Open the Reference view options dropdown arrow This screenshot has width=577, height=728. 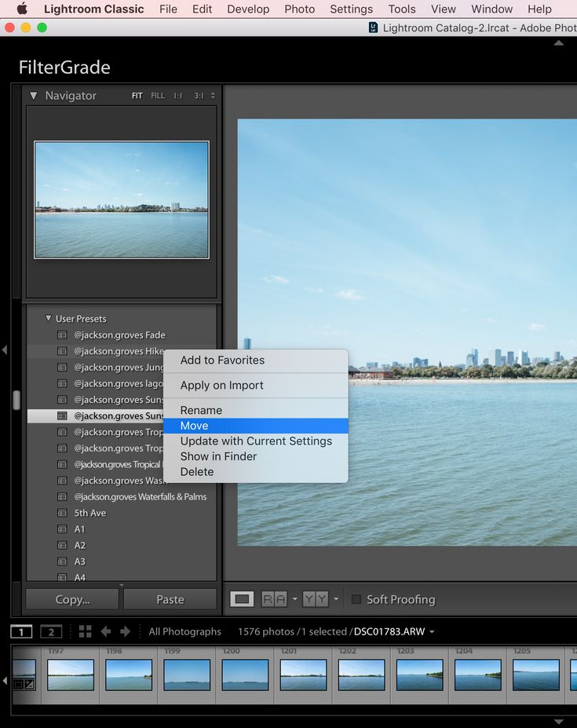[294, 599]
